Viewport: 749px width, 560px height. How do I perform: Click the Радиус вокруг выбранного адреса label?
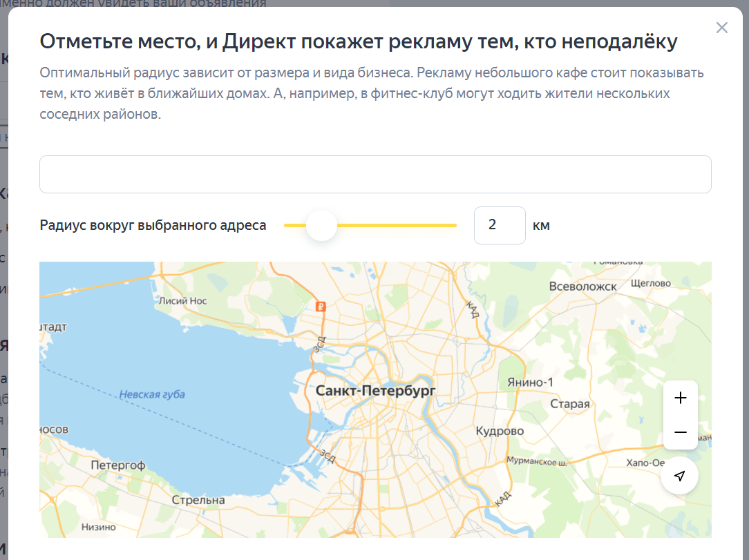pos(153,225)
